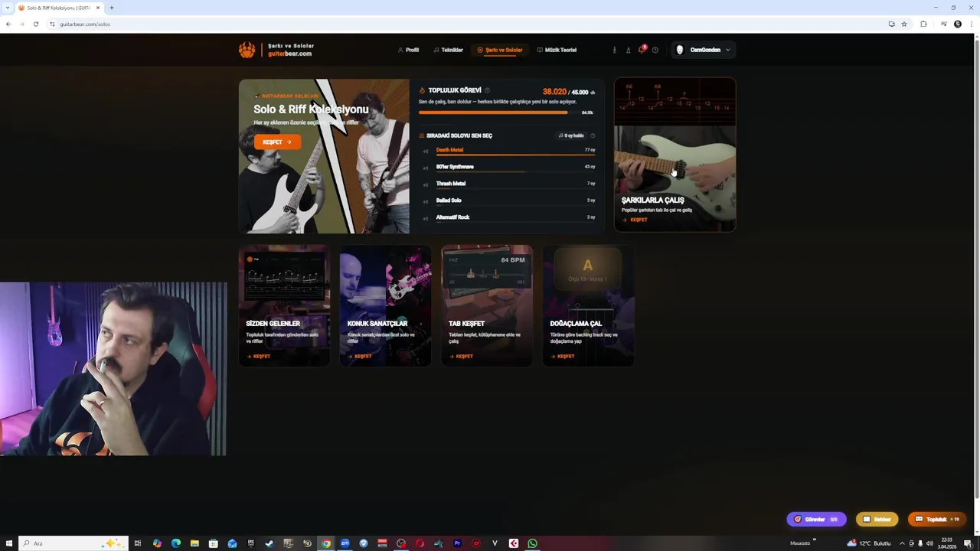Screen dimensions: 980x551
Task: Open the Rehber guide button
Action: (877, 520)
